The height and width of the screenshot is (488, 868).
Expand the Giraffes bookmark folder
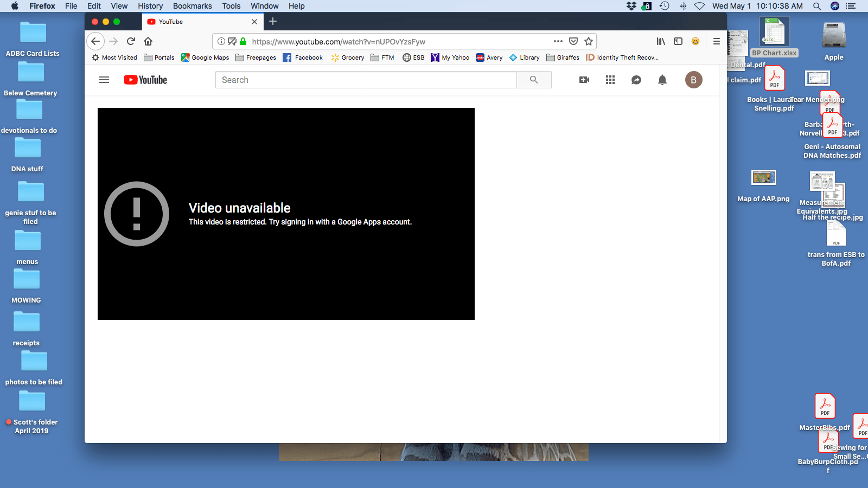point(563,57)
